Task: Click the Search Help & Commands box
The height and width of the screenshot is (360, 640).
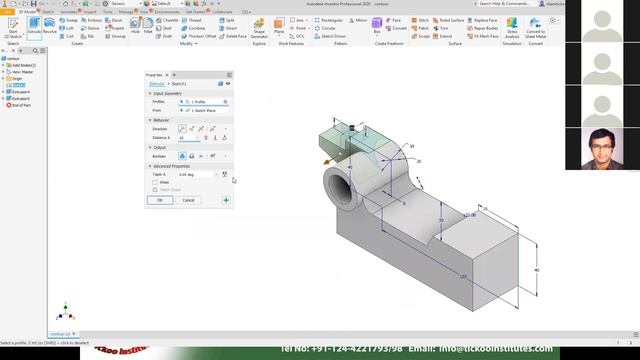Action: click(505, 4)
